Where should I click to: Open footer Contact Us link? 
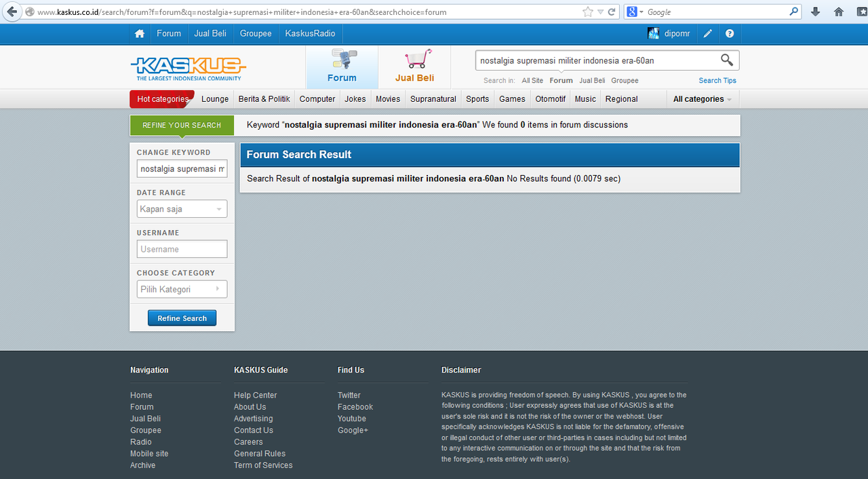tap(254, 430)
